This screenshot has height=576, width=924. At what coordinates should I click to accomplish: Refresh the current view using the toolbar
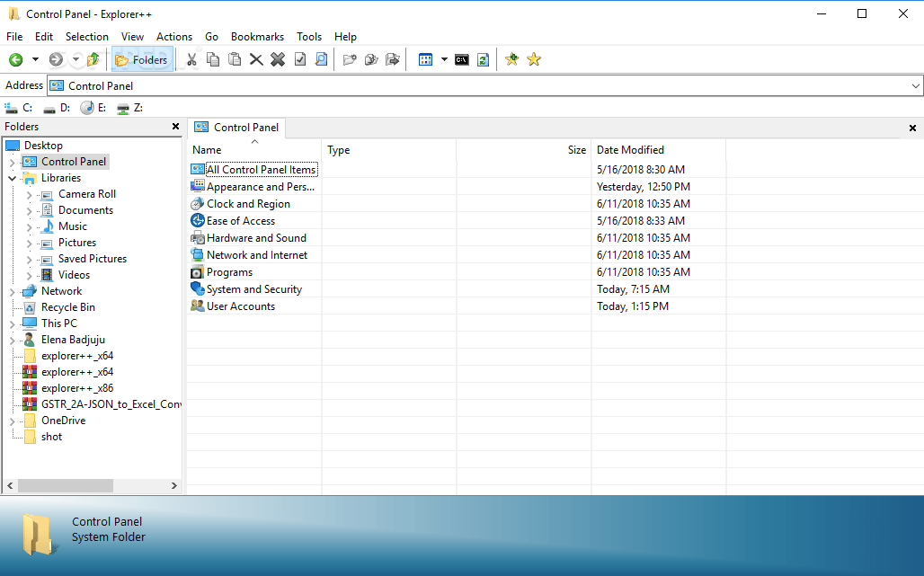click(x=483, y=58)
